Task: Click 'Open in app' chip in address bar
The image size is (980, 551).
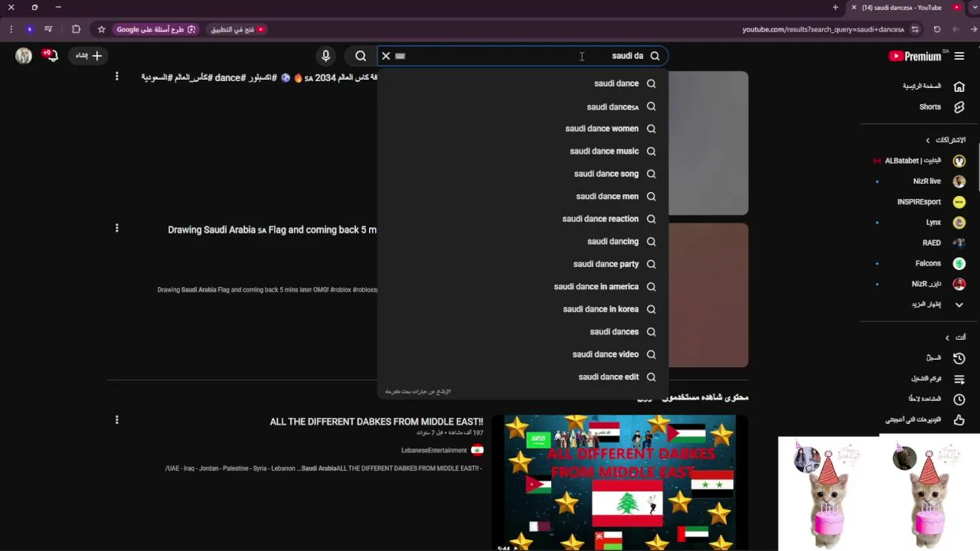Action: tap(238, 29)
